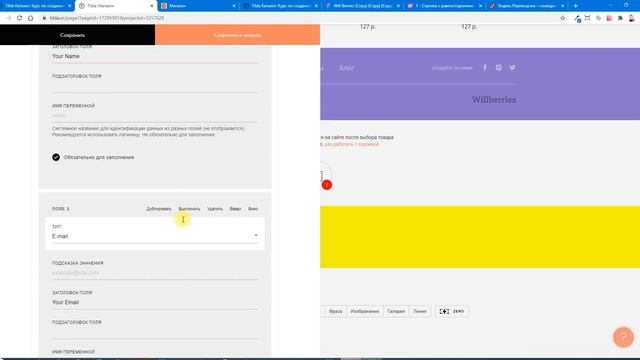The height and width of the screenshot is (360, 640).
Task: Toggle the 'Обязательно для заполнения' checkbox
Action: coord(56,157)
